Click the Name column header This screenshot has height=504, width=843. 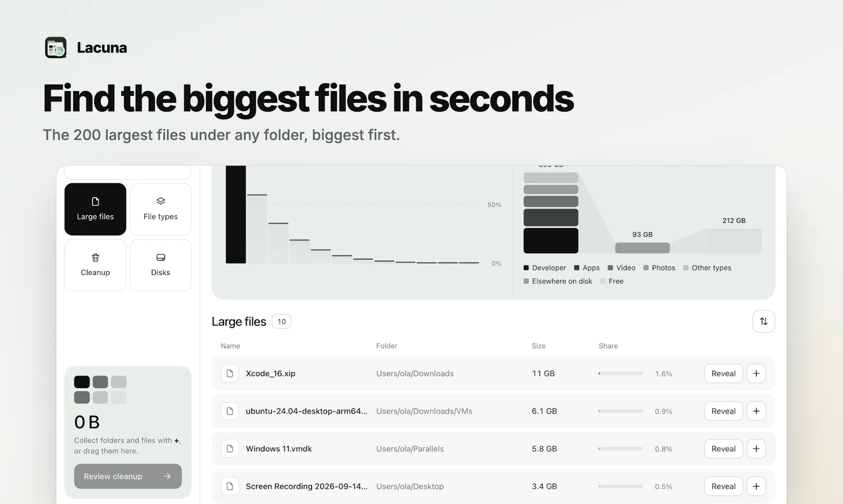[230, 346]
